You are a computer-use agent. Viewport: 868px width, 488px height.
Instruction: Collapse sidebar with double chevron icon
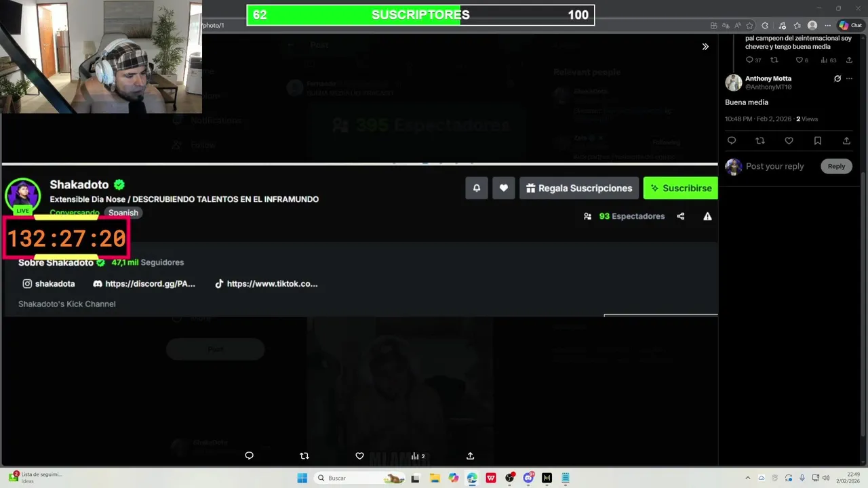(705, 47)
